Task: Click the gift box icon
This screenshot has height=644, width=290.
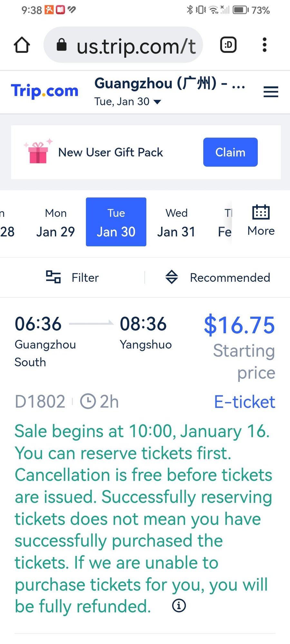Action: [x=38, y=152]
